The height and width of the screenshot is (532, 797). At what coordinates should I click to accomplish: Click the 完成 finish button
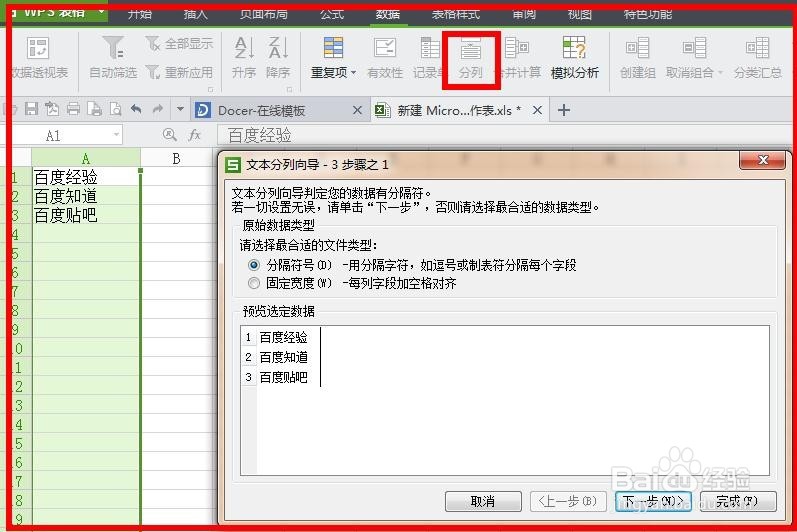[x=738, y=501]
